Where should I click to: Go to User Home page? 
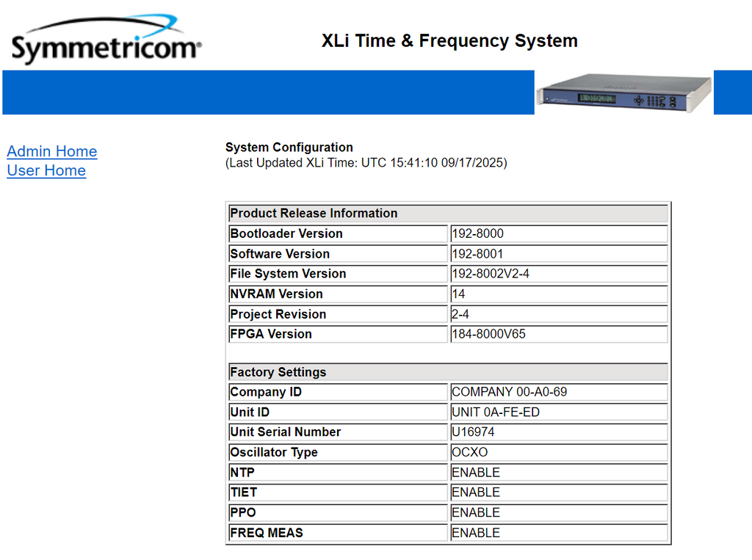(46, 171)
